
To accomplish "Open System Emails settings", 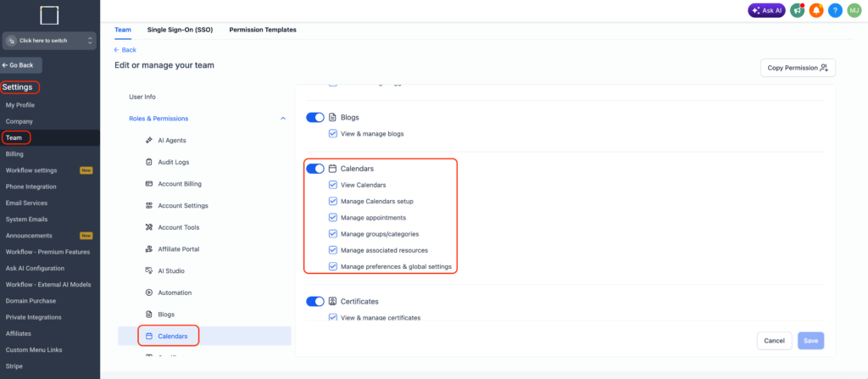I will (x=26, y=220).
